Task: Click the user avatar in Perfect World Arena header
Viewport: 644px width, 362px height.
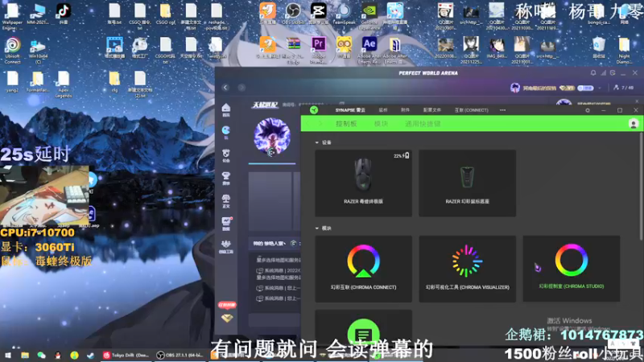Action: pyautogui.click(x=514, y=88)
